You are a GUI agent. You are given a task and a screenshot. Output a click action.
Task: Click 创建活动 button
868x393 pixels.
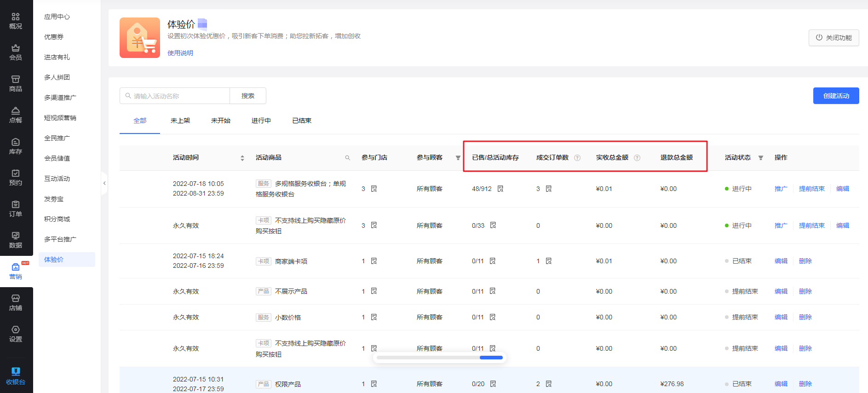coord(836,96)
